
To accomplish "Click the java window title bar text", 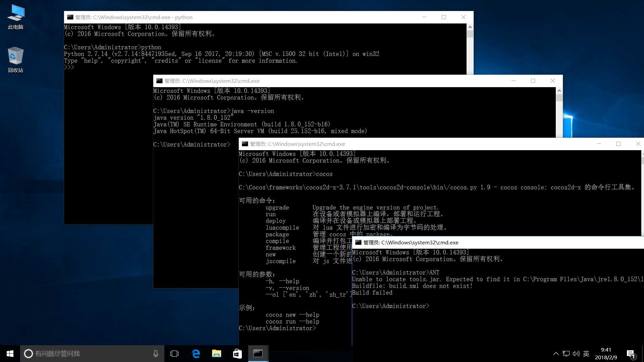I will point(212,81).
